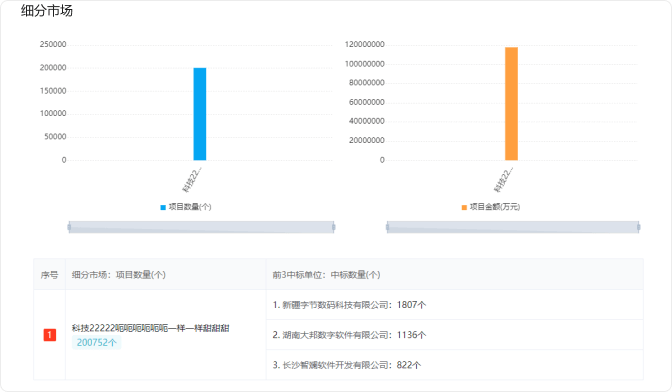Click 前3中标单位：中标数量(个) column header

click(x=327, y=275)
